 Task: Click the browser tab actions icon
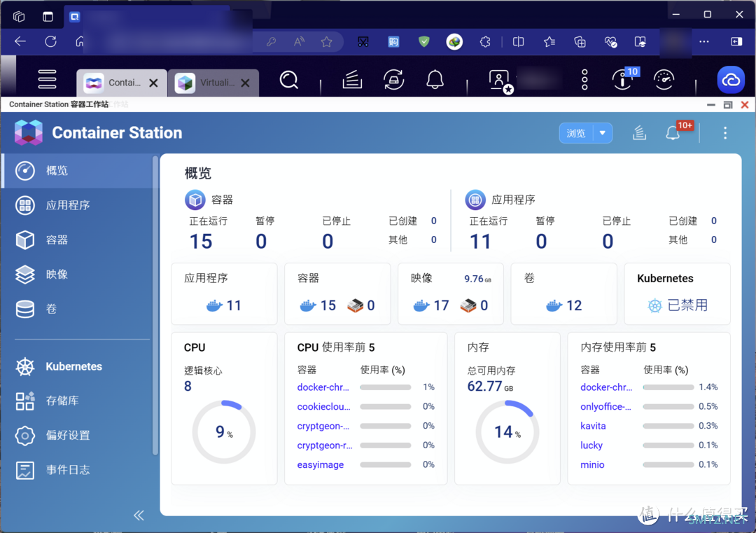tap(48, 16)
